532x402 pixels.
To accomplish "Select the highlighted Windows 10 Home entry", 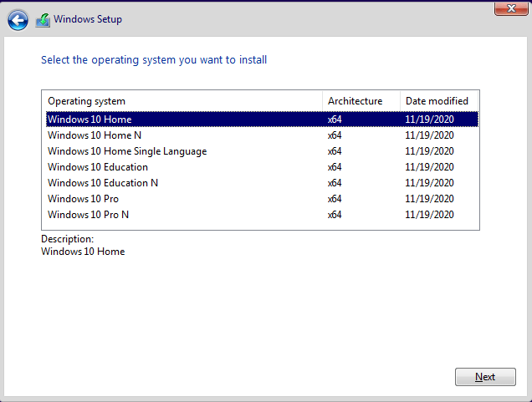I will 90,120.
